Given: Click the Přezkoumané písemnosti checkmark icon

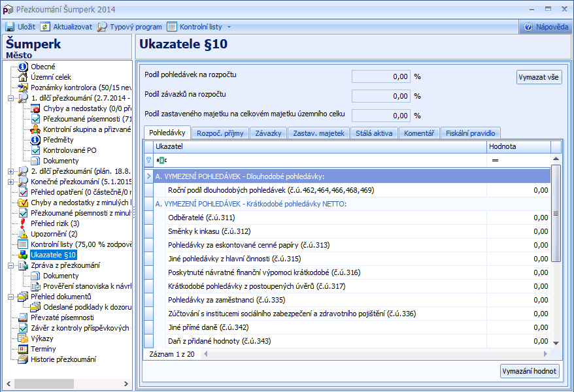Looking at the screenshot, I should (35, 119).
